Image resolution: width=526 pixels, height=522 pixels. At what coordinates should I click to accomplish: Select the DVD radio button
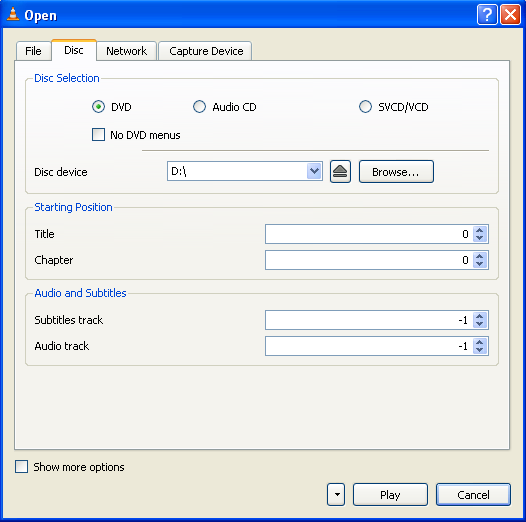[98, 107]
